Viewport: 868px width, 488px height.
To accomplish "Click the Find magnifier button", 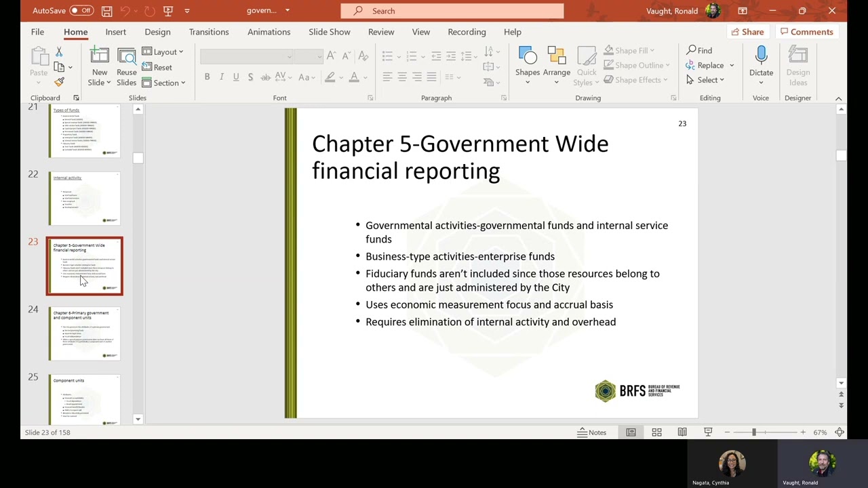I will (699, 50).
